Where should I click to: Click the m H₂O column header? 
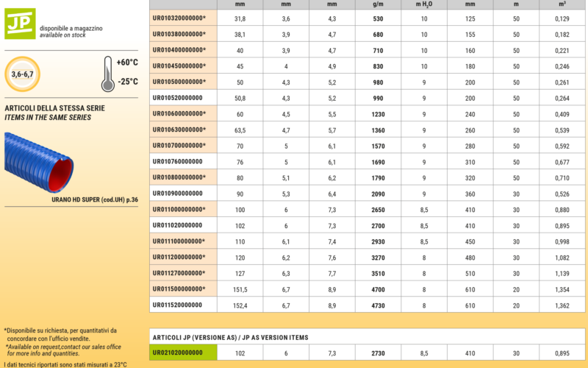[x=424, y=4]
